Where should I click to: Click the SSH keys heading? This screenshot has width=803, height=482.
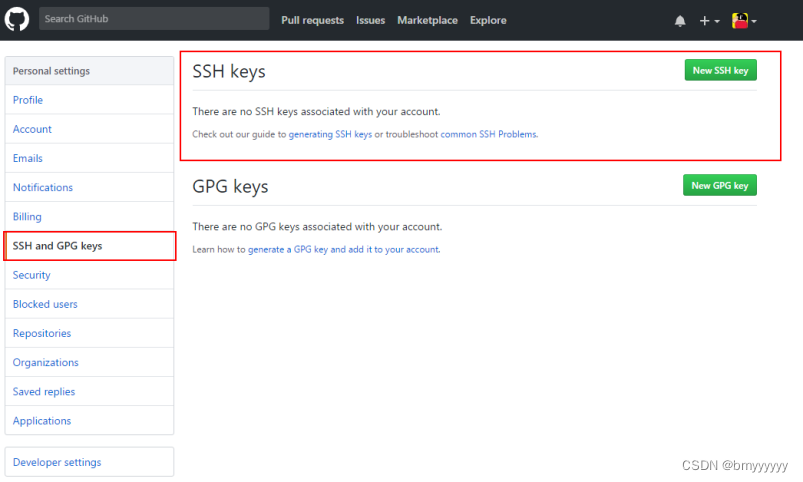pos(229,71)
